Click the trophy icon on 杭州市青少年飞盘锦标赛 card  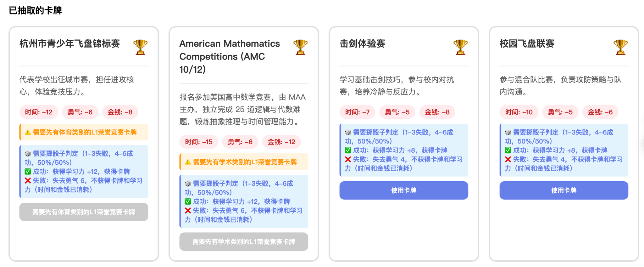140,47
